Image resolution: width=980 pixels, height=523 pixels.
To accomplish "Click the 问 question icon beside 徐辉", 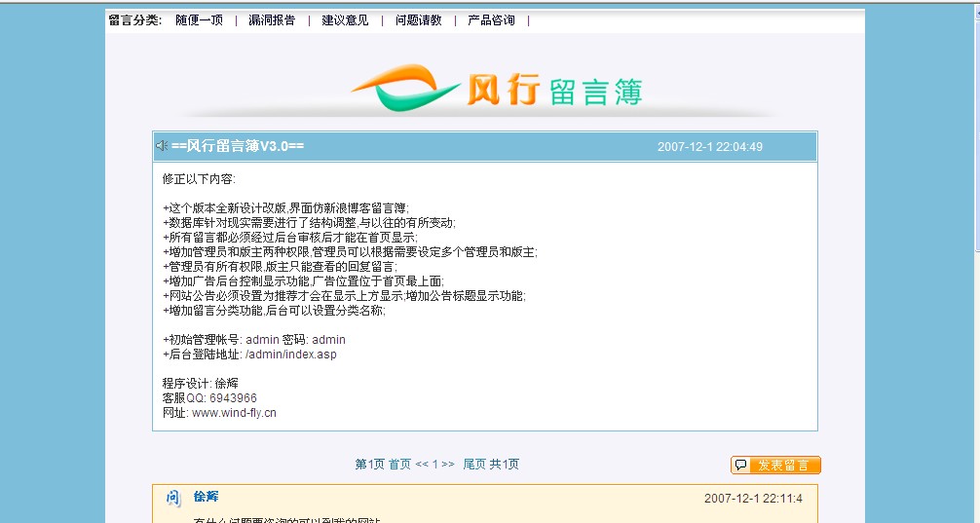I will (x=173, y=498).
